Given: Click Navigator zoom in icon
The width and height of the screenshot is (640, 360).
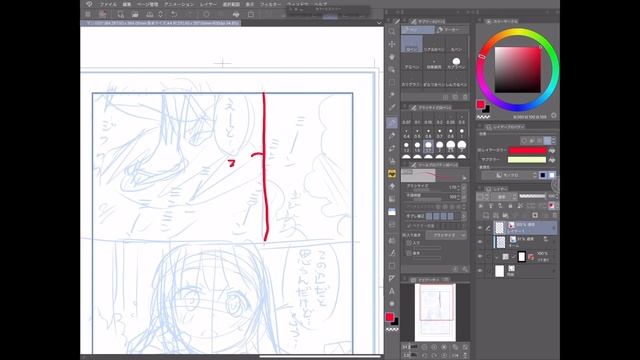Looking at the screenshot, I should coord(434,347).
